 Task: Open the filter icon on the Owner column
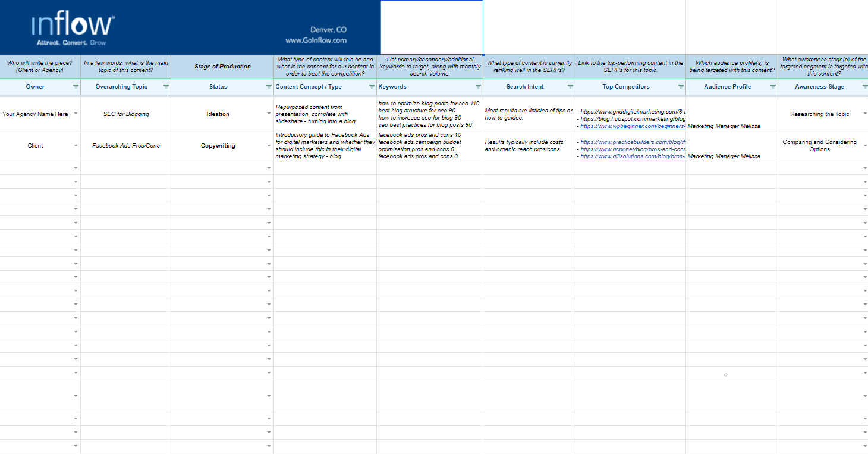[76, 87]
